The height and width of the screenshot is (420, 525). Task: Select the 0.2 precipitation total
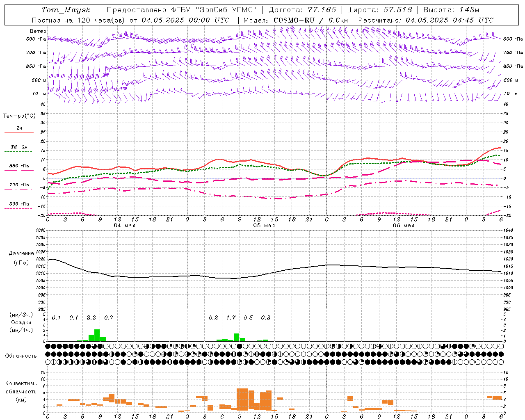[x=213, y=317]
